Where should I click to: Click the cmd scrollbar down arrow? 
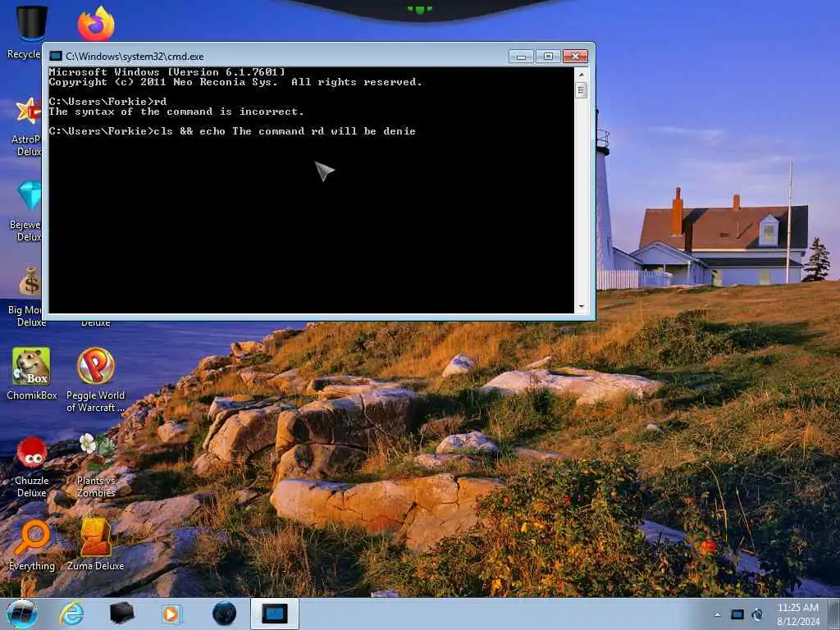[x=582, y=307]
